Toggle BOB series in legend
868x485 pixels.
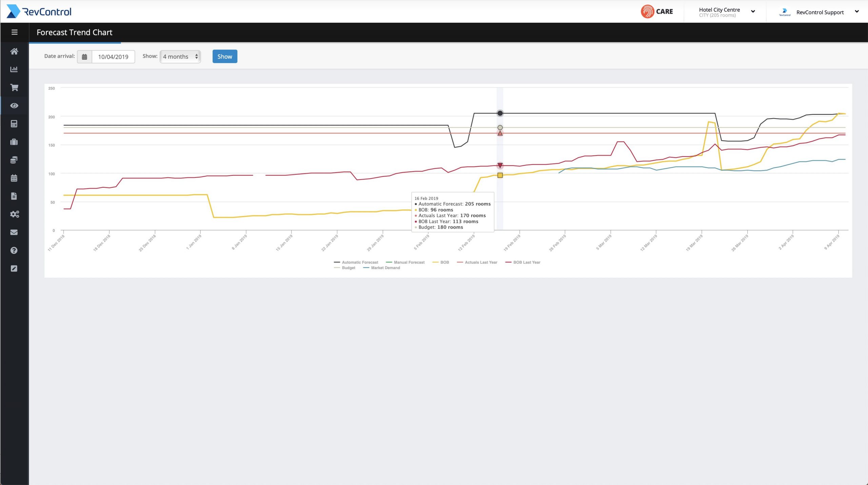coord(441,262)
